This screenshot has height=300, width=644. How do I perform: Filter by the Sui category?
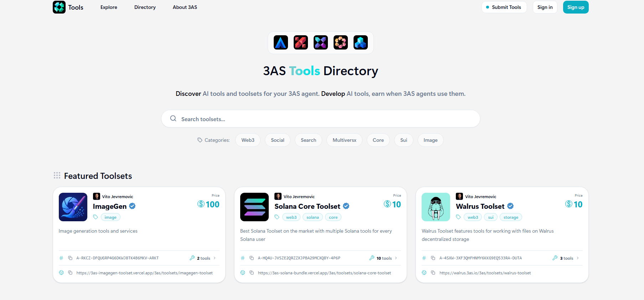pyautogui.click(x=403, y=140)
